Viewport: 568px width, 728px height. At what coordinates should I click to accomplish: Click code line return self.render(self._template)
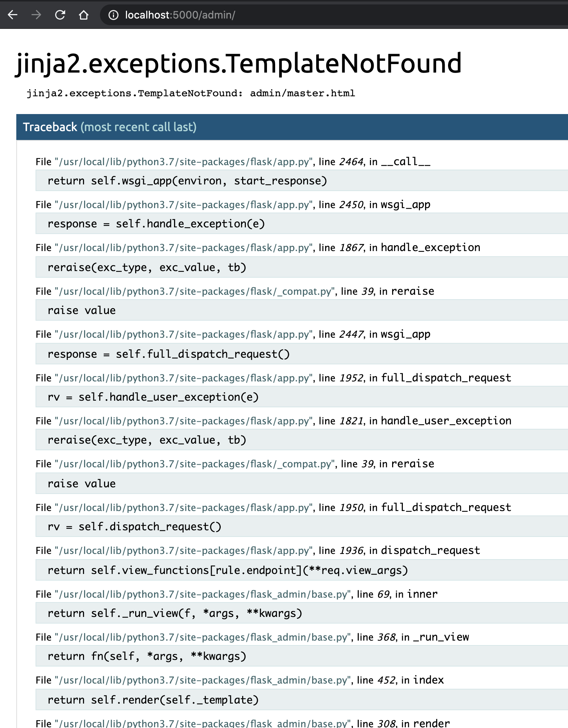(x=153, y=700)
